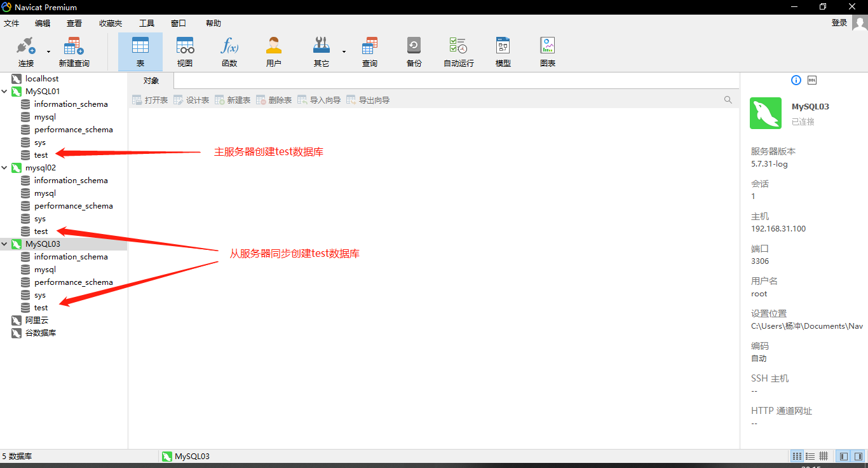Open the 帮助 menu
Image resolution: width=868 pixels, height=468 pixels.
pyautogui.click(x=214, y=23)
